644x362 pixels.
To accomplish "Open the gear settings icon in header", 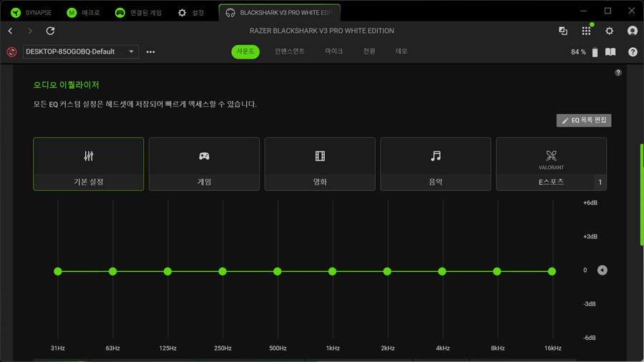I will (x=610, y=31).
